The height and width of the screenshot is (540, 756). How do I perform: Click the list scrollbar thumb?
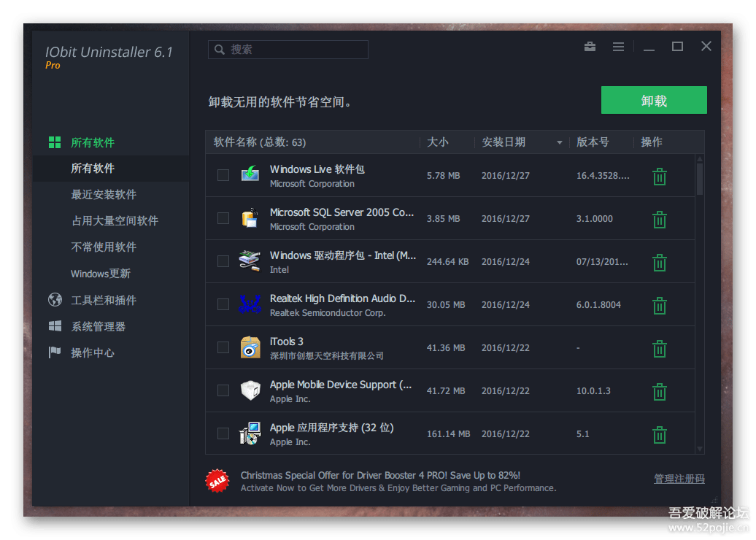click(x=700, y=179)
